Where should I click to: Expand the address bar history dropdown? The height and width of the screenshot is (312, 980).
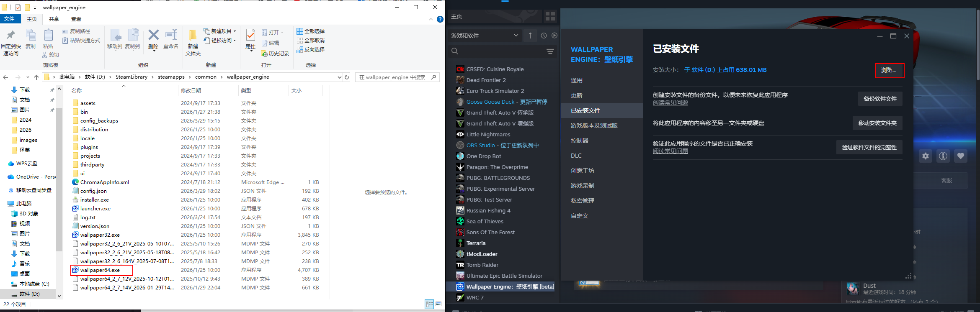[x=339, y=77]
